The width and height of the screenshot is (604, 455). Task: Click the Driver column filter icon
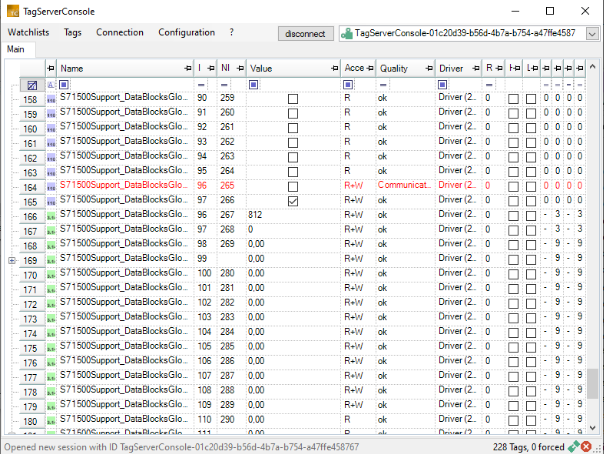tap(443, 84)
